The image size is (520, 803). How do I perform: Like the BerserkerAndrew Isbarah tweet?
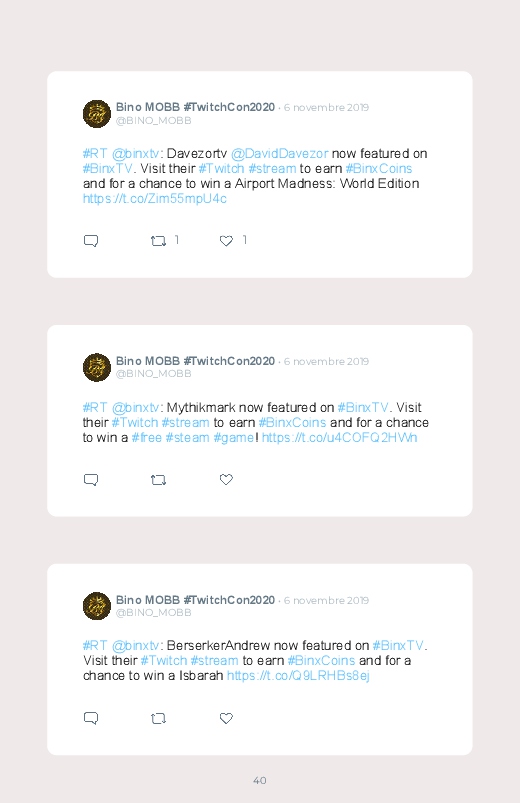(x=226, y=718)
